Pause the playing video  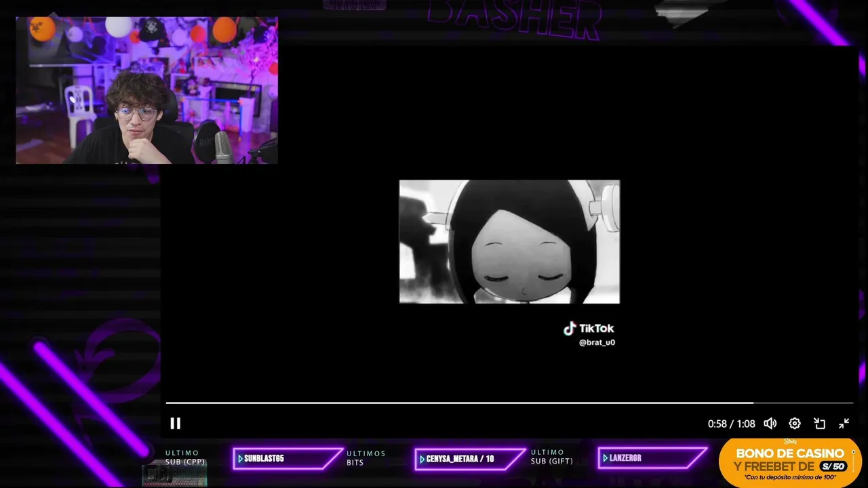(175, 424)
